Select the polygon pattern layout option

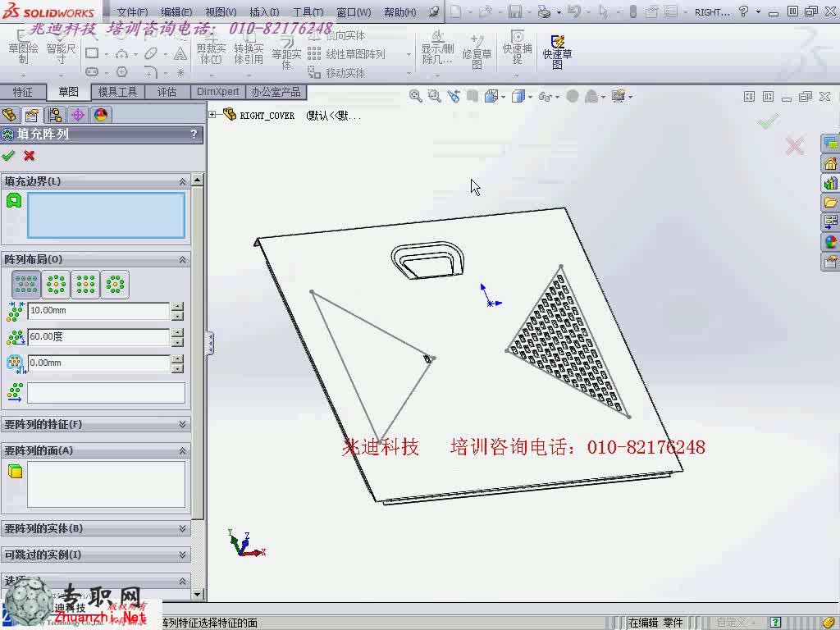tap(115, 285)
